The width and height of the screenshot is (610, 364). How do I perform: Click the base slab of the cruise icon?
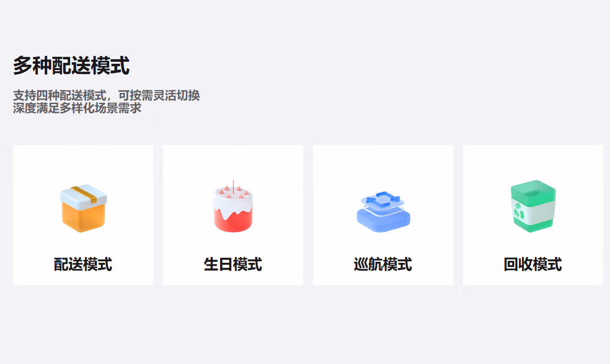coord(384,221)
